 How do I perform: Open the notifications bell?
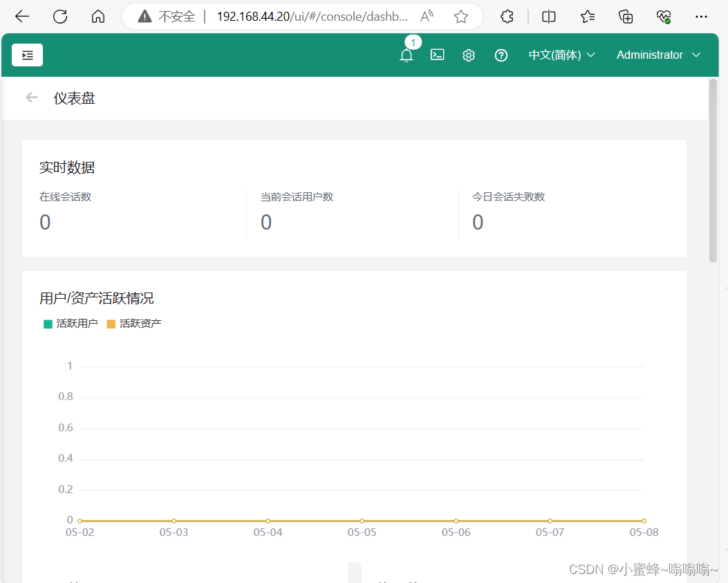pyautogui.click(x=407, y=55)
